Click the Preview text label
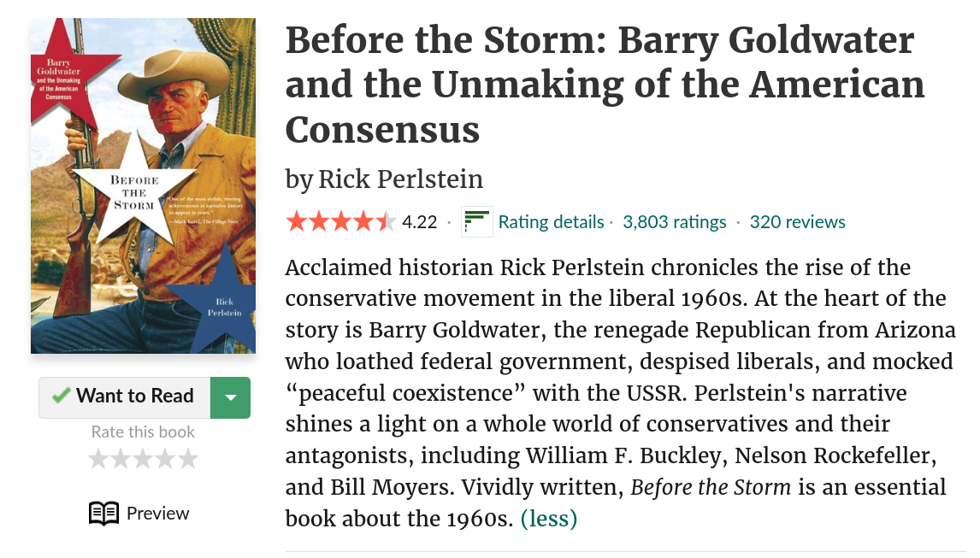This screenshot has width=980, height=558. pyautogui.click(x=157, y=514)
